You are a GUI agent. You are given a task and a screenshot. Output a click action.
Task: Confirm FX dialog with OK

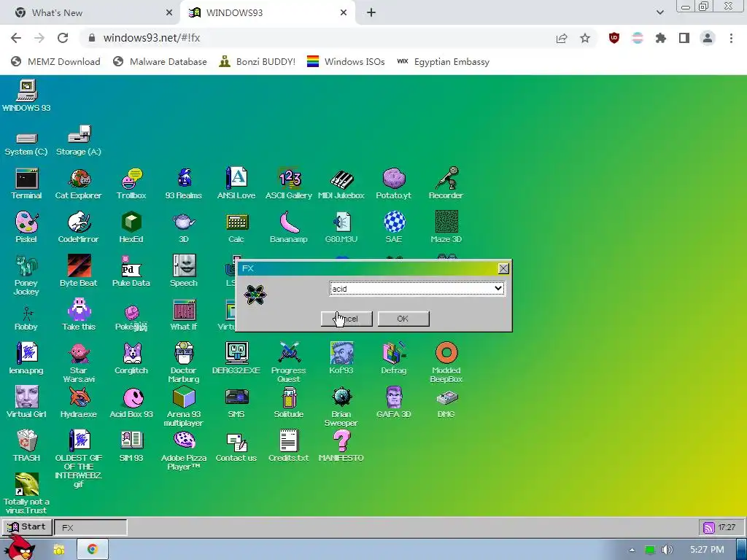point(403,319)
